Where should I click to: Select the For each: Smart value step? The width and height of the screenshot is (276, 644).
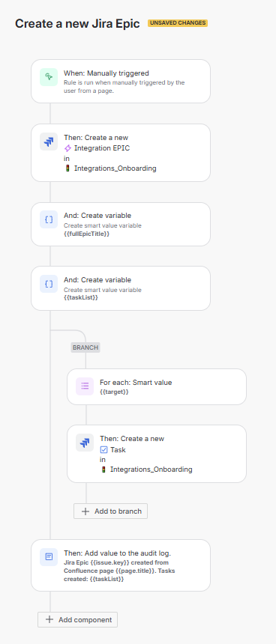tap(157, 386)
